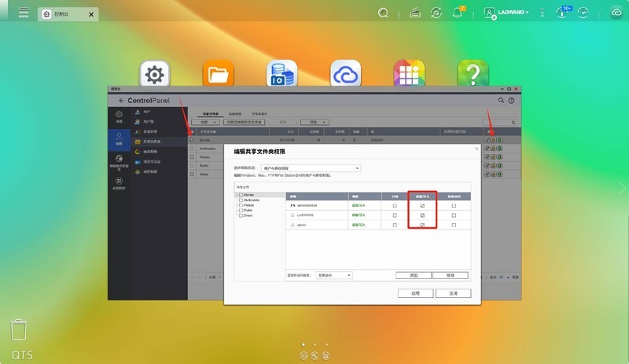Switch to the Advanced Permissions tab
The image size is (629, 364).
(x=235, y=114)
